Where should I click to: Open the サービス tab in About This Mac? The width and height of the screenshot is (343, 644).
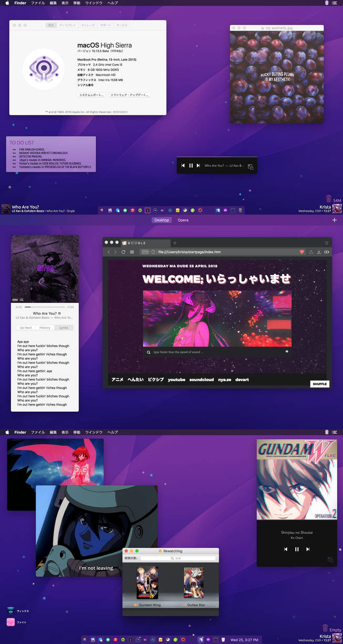pos(122,25)
